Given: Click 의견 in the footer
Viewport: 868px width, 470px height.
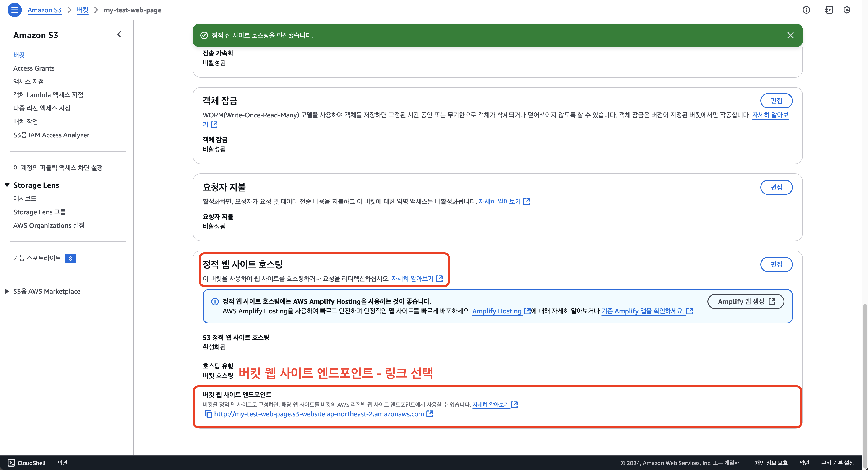Looking at the screenshot, I should pos(62,463).
